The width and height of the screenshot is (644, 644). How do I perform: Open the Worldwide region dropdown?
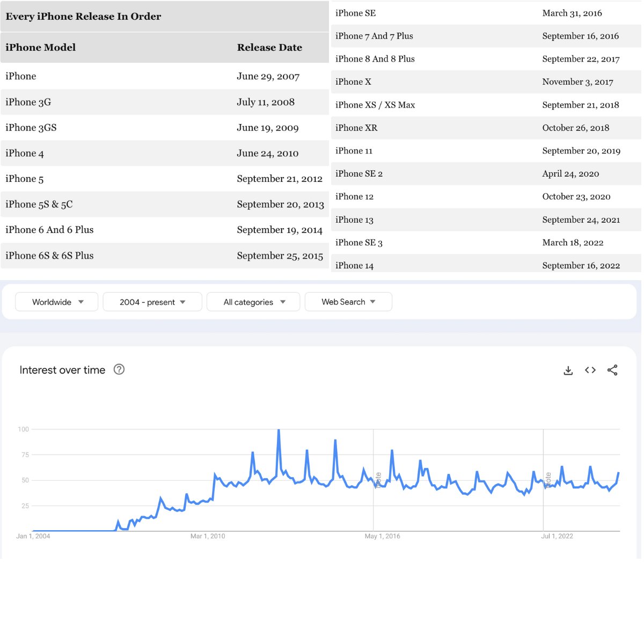click(x=57, y=302)
